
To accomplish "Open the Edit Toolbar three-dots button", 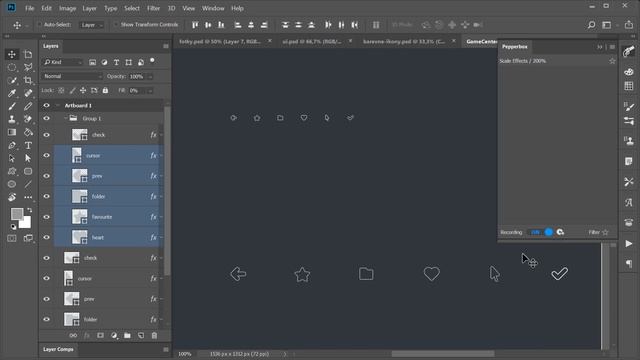I will pos(28,198).
